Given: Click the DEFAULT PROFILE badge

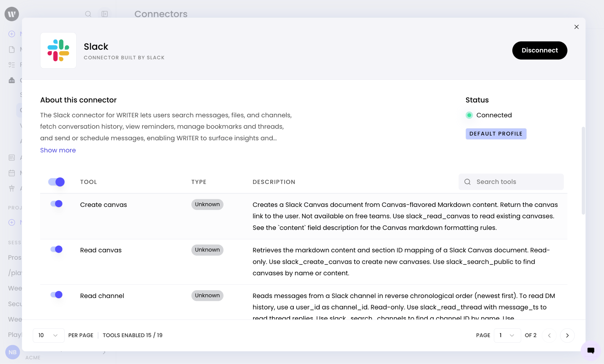Looking at the screenshot, I should (x=496, y=134).
